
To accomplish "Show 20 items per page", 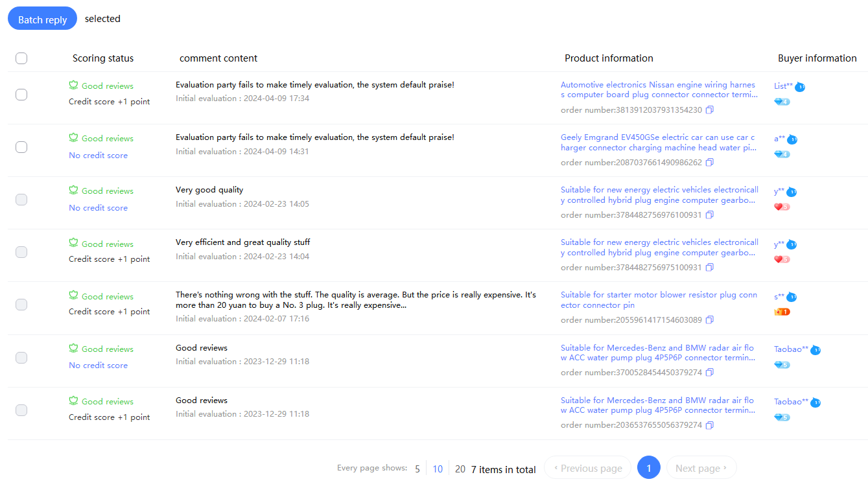I will [x=460, y=469].
